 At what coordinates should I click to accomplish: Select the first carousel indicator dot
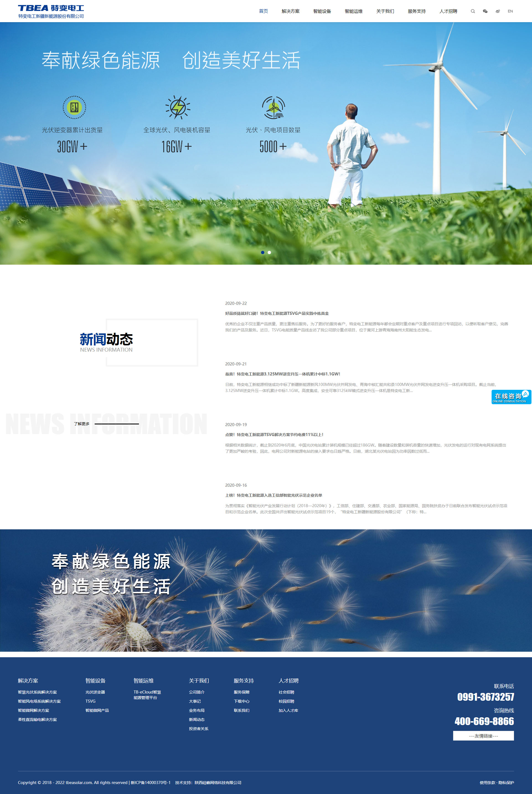click(262, 252)
